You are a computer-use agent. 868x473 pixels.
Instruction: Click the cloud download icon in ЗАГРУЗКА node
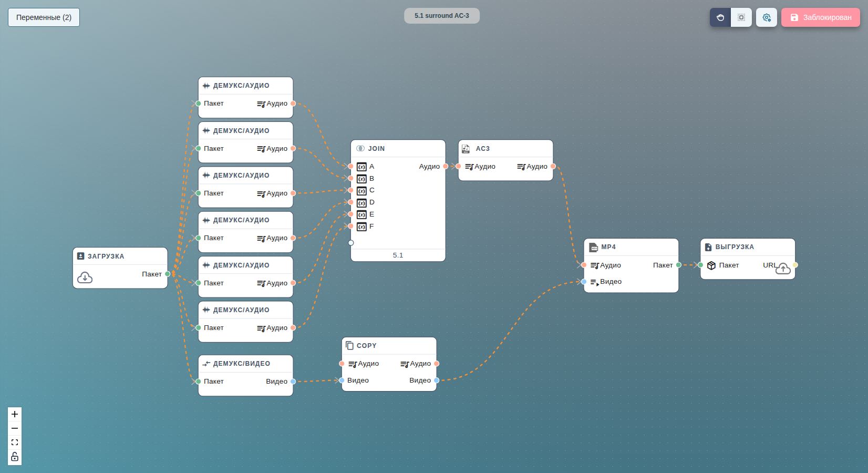click(x=85, y=277)
